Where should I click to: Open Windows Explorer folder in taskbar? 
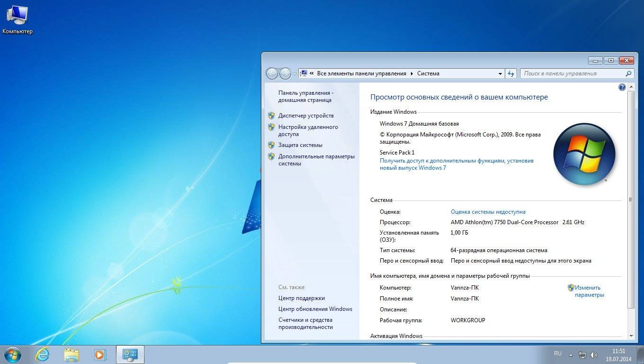pyautogui.click(x=72, y=355)
